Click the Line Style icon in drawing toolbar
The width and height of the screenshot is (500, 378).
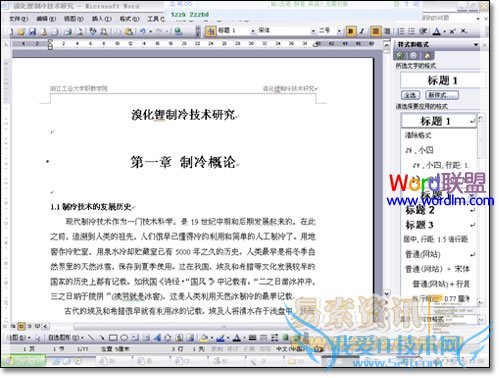(x=252, y=338)
